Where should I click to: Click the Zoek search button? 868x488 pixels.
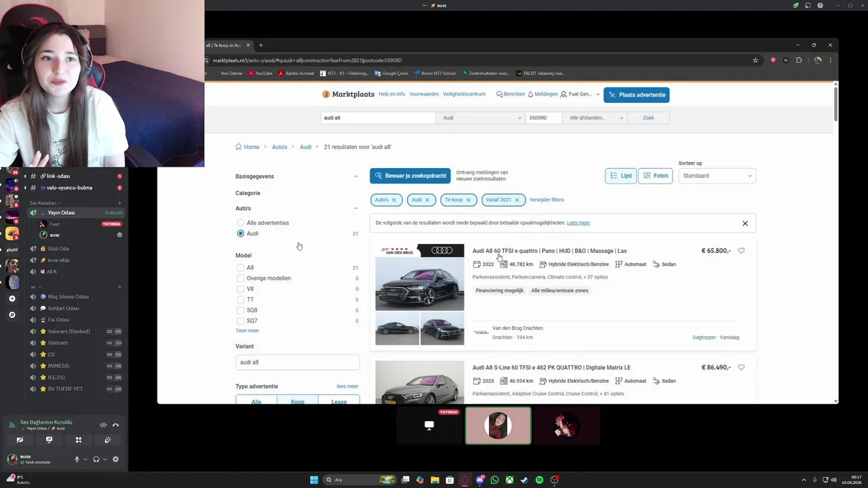click(648, 118)
